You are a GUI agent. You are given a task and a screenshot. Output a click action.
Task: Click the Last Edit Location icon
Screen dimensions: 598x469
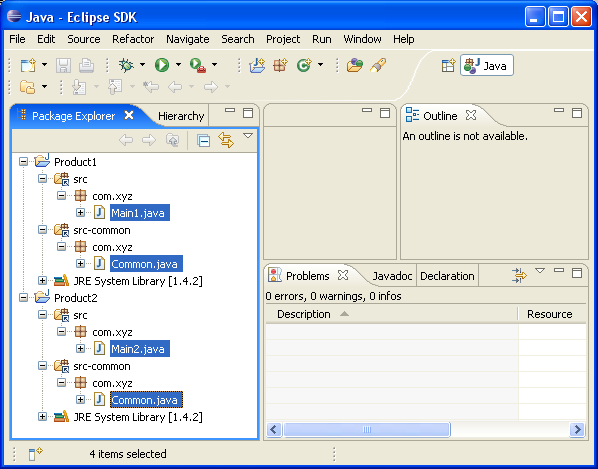tap(151, 87)
